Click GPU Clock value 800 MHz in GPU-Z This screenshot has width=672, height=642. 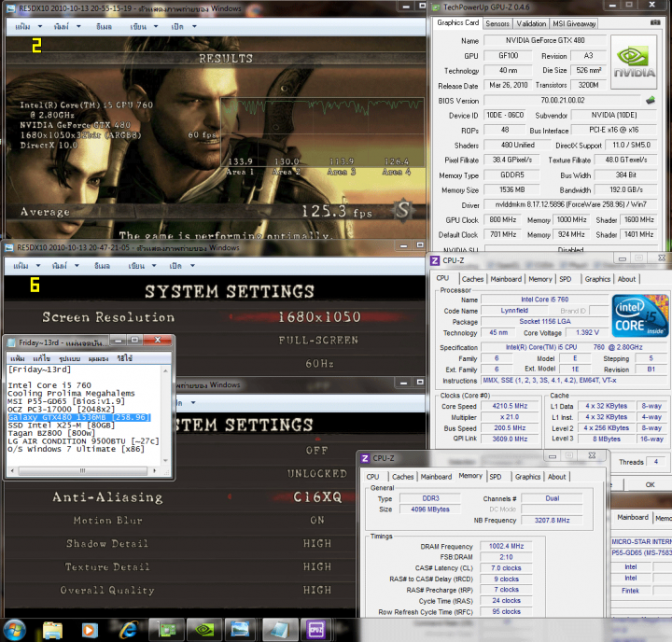tap(503, 219)
